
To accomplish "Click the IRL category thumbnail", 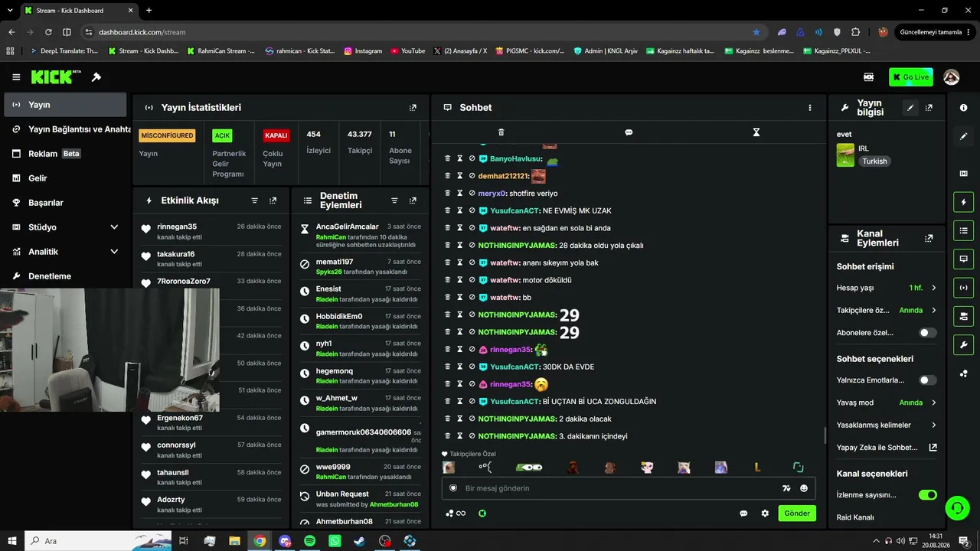I will (x=845, y=155).
